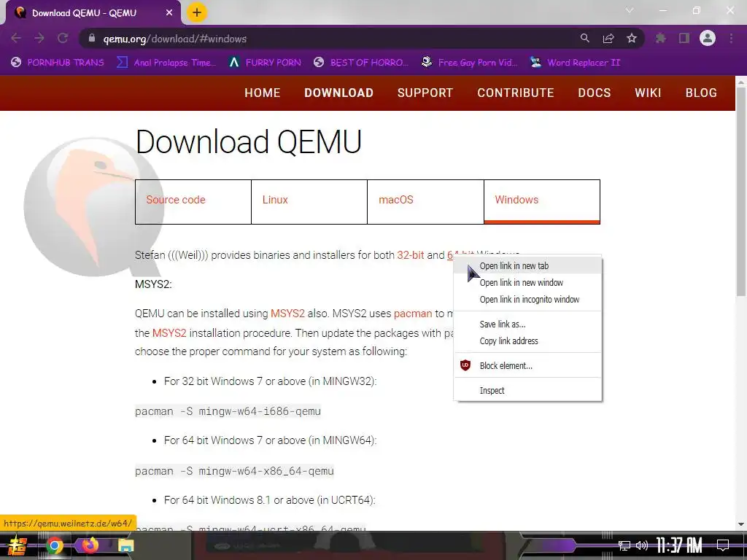Click the pacman -S mingw-w64-i686-qemu command text
Screen dimensions: 747x560
[228, 411]
